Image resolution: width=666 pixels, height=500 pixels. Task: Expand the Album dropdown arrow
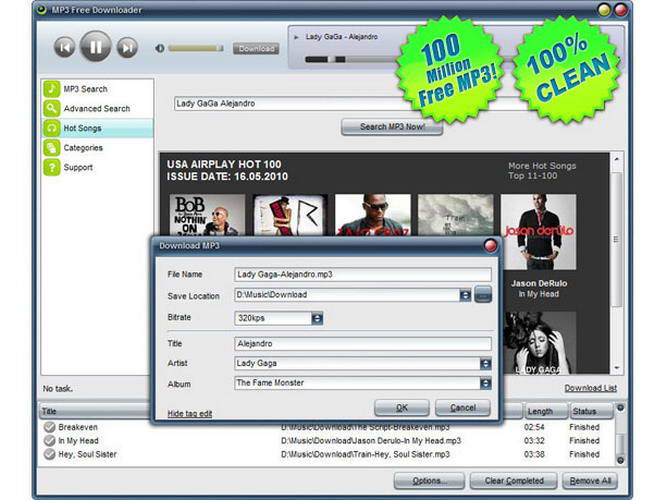485,384
